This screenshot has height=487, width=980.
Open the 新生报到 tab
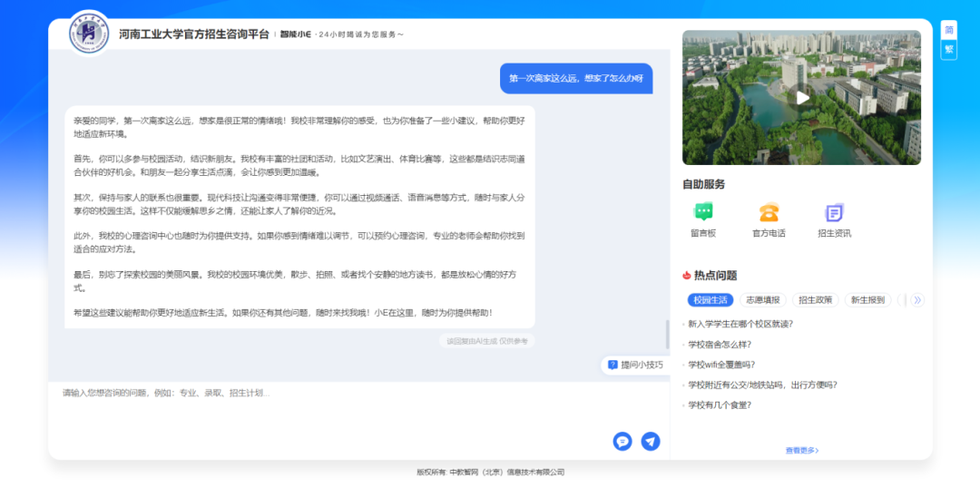[x=867, y=300]
